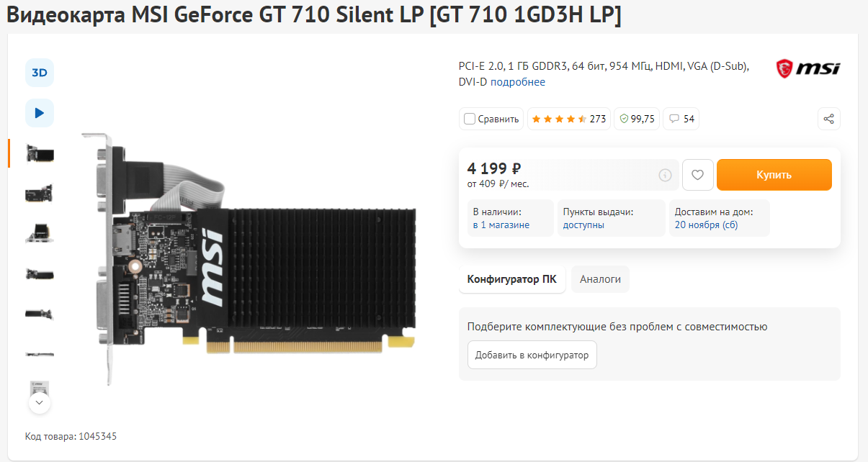Open the star rating with 273 reviews
The image size is (868, 462).
pos(568,119)
